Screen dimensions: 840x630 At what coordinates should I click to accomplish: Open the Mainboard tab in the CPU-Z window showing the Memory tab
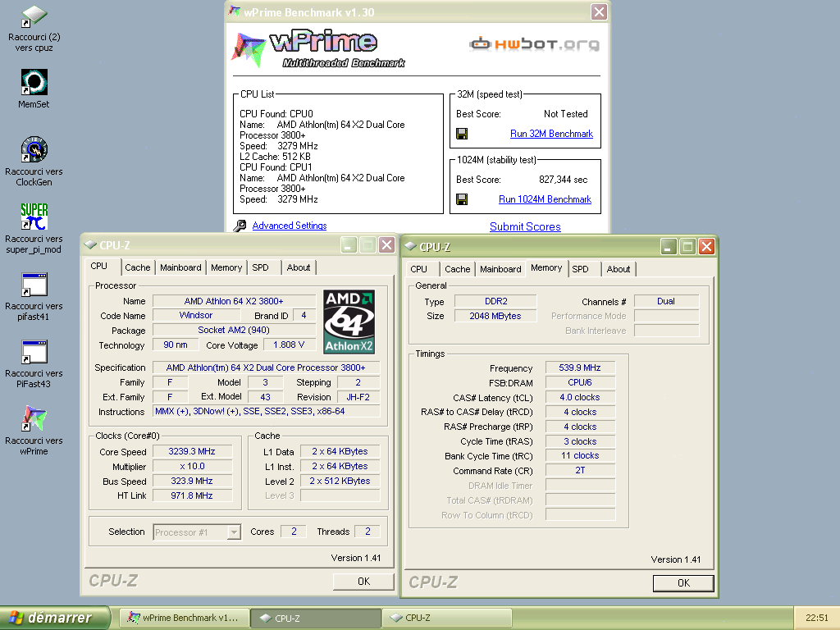[x=500, y=269]
